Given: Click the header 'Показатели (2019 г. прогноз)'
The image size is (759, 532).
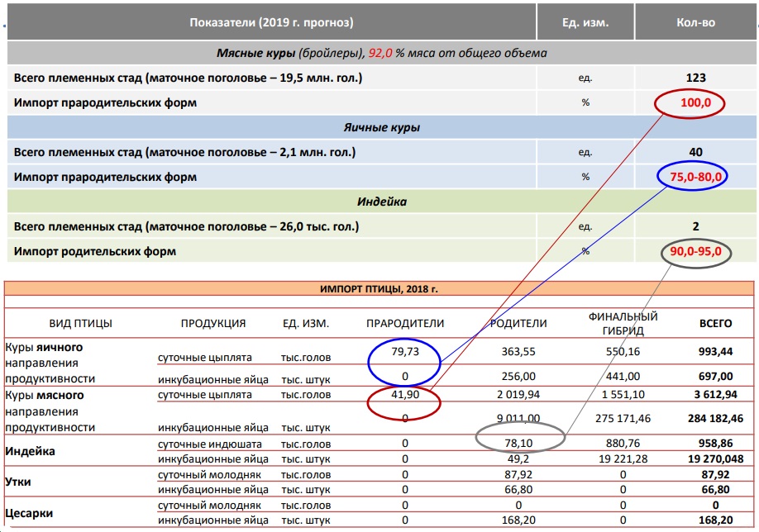Looking at the screenshot, I should coord(271,22).
